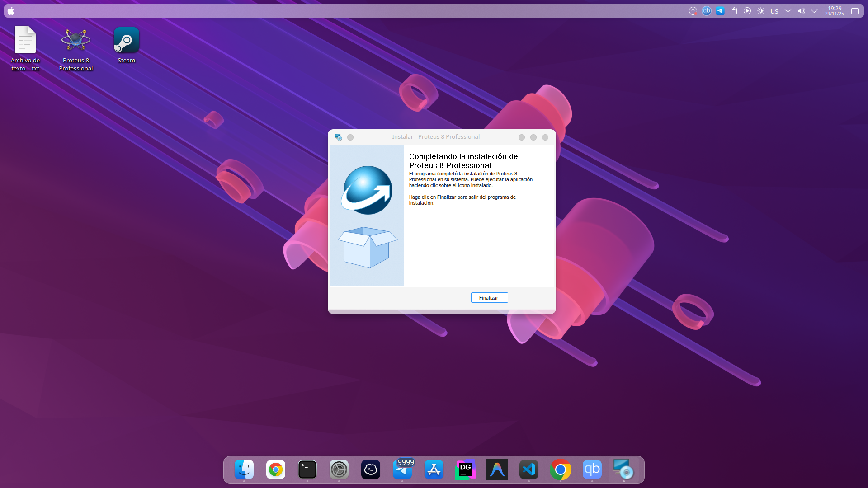Click the installer icon in dock
Screen dimensions: 868x488
pos(624,470)
